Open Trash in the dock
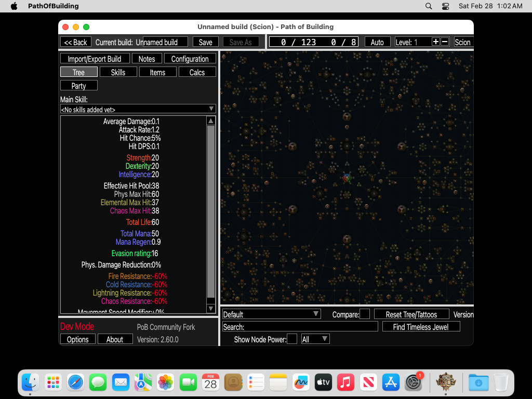Screen dimensions: 532x399 click(501, 382)
